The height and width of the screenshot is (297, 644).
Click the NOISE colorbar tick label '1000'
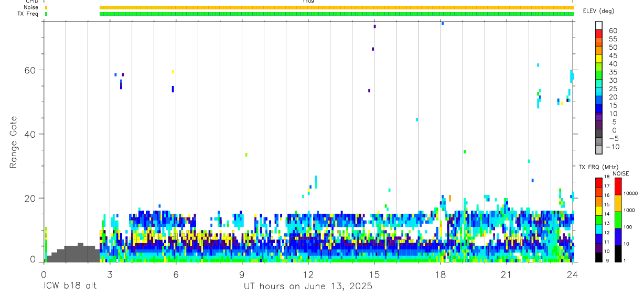pyautogui.click(x=630, y=211)
